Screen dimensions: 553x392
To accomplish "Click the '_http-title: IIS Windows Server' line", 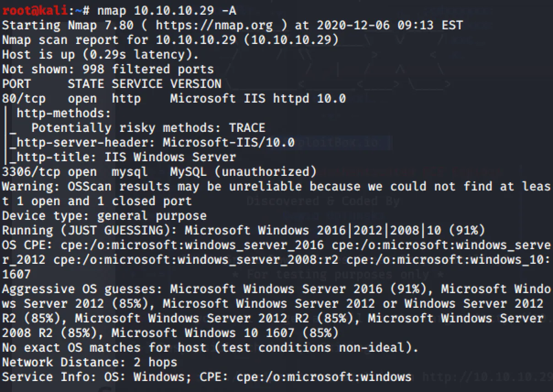I will tap(123, 157).
